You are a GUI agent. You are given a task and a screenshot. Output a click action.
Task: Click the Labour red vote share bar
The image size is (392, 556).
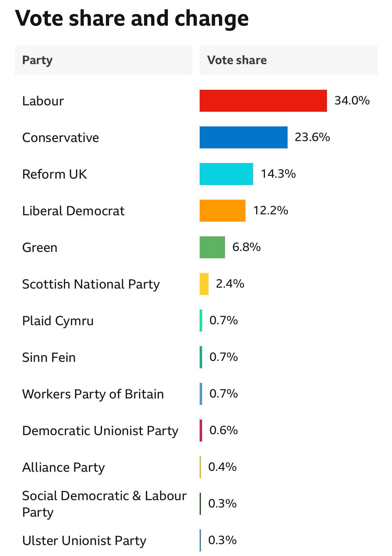pos(263,101)
